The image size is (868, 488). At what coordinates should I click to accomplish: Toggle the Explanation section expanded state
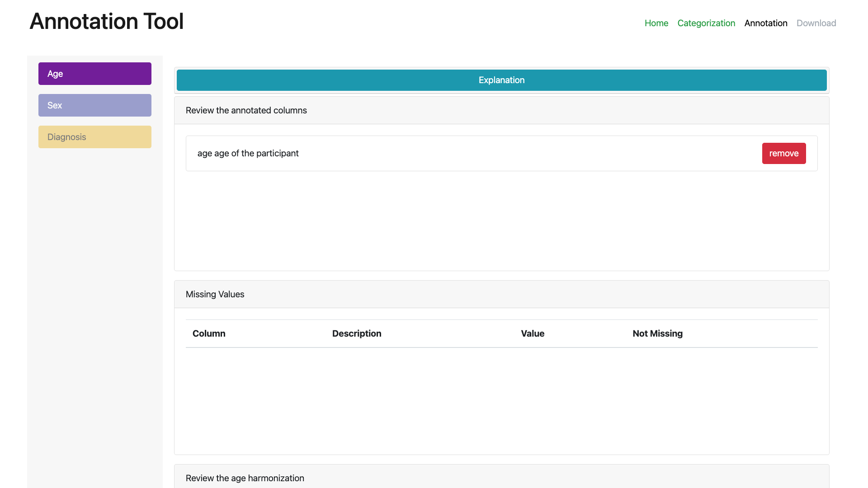point(501,79)
